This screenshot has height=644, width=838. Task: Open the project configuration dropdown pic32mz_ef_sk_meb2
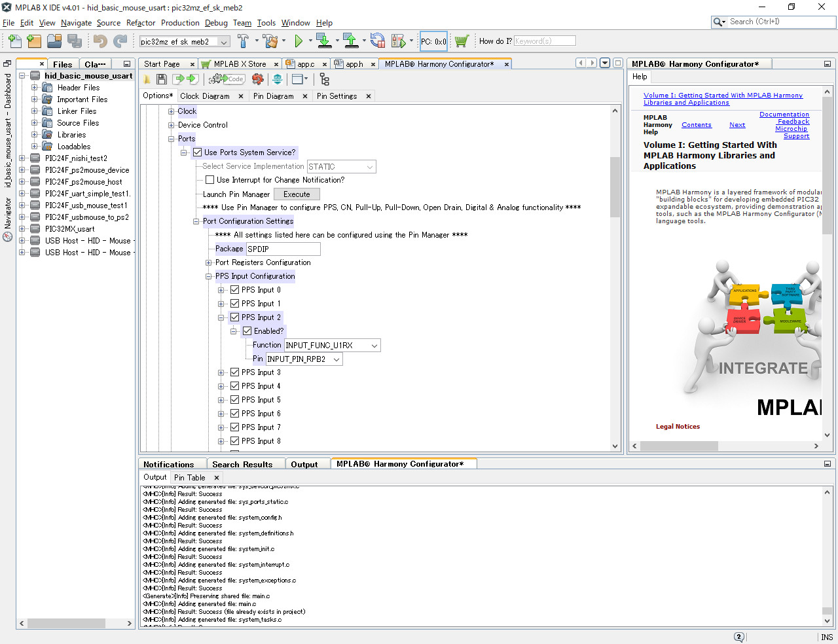tap(184, 42)
